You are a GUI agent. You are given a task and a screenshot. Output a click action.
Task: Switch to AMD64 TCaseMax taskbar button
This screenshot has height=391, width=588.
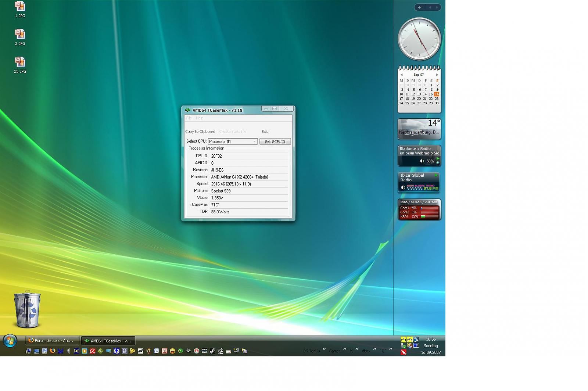(108, 341)
